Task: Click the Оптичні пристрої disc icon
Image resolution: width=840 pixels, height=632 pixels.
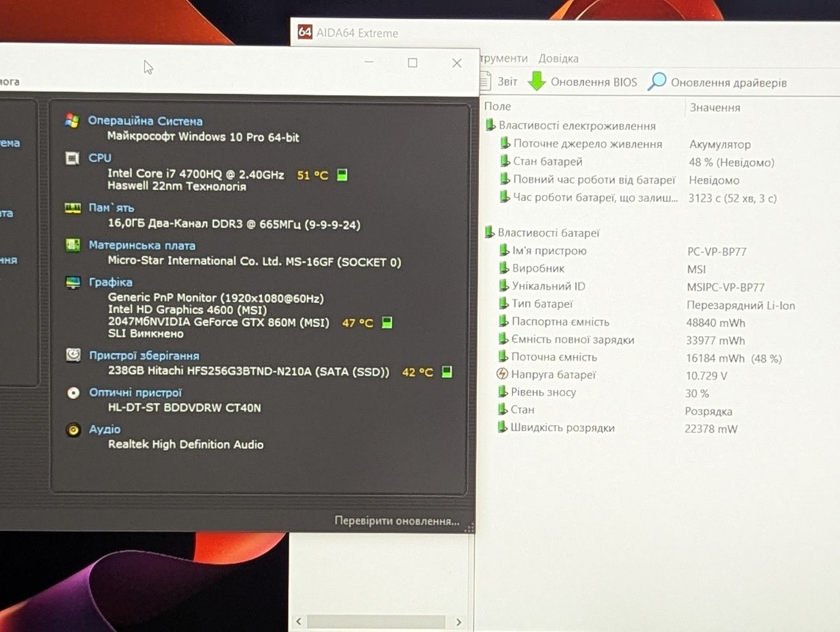Action: [73, 392]
